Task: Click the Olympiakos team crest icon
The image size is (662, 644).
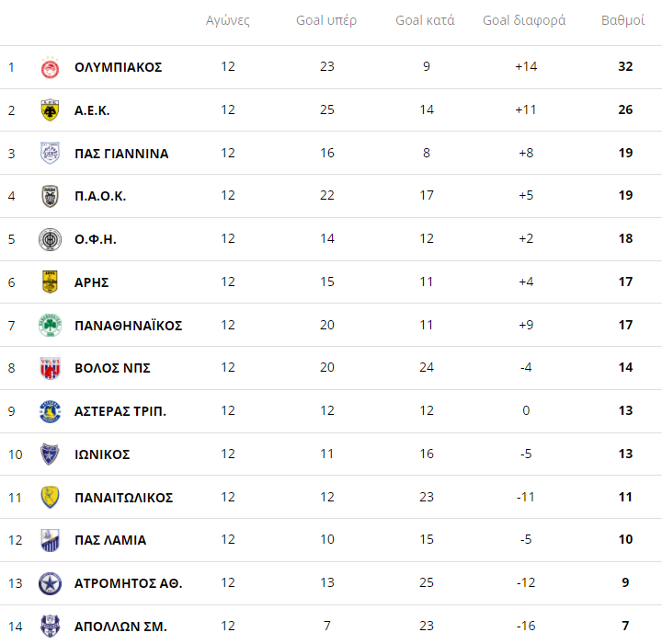Action: click(50, 67)
